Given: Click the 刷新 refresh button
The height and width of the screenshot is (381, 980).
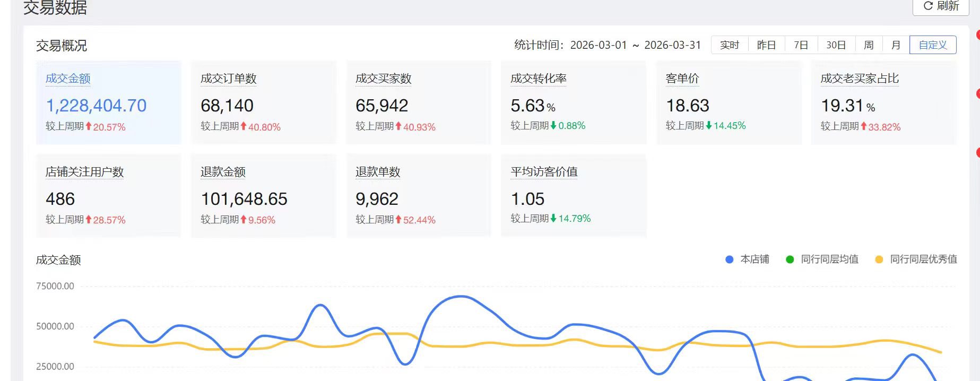Looking at the screenshot, I should tap(941, 6).
